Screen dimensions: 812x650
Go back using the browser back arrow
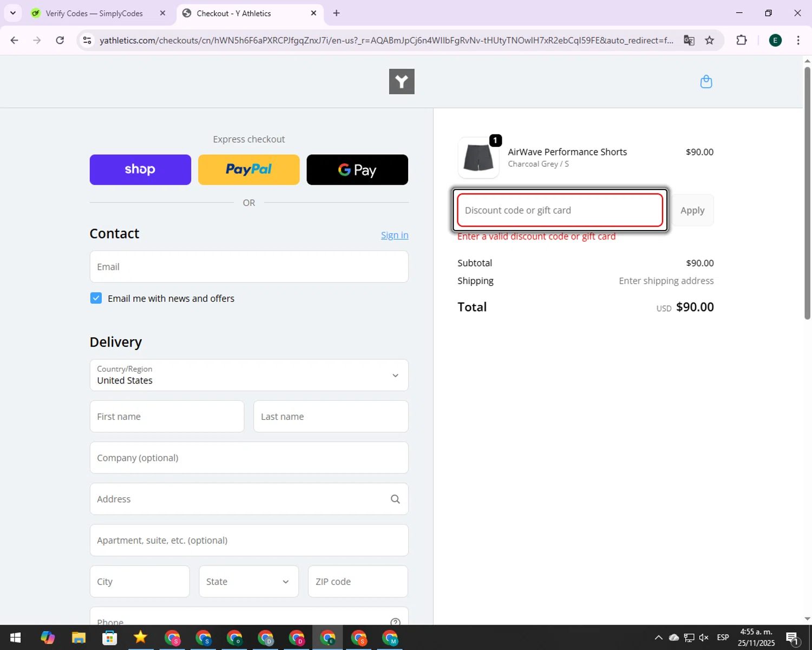pos(15,41)
